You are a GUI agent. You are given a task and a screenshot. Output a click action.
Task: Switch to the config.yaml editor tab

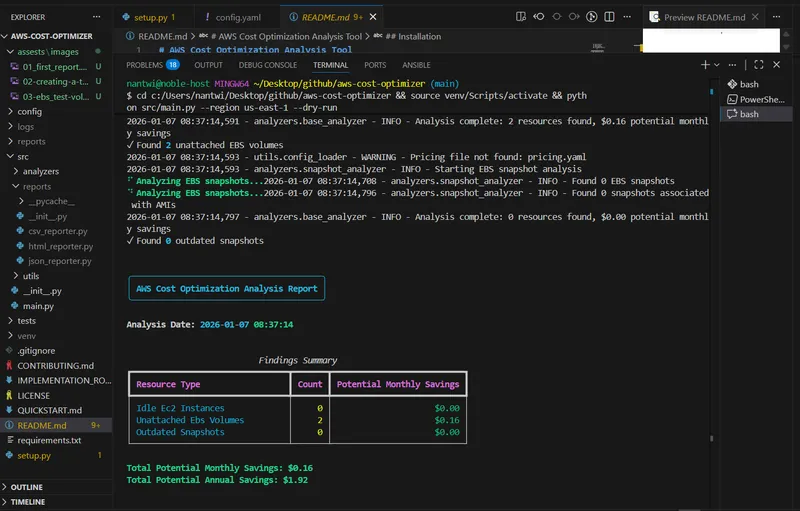click(238, 17)
